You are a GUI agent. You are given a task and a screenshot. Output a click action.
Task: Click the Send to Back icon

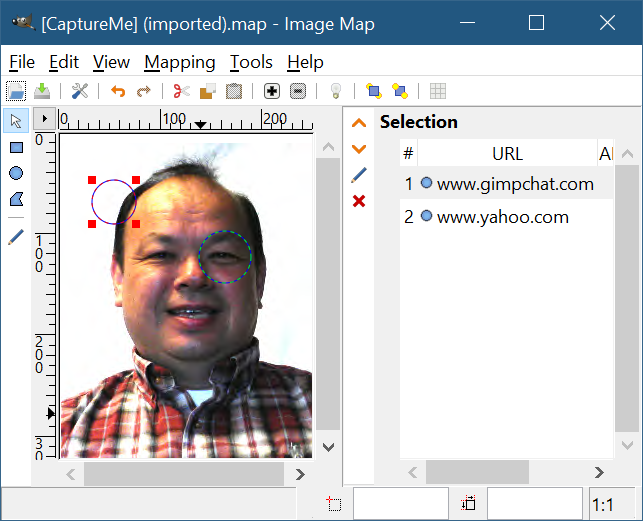pyautogui.click(x=400, y=91)
